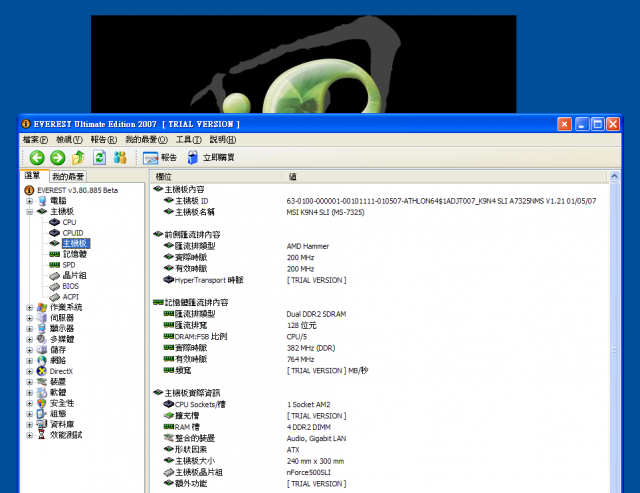Refresh the page with the refresh icon
The width and height of the screenshot is (640, 493).
99,158
